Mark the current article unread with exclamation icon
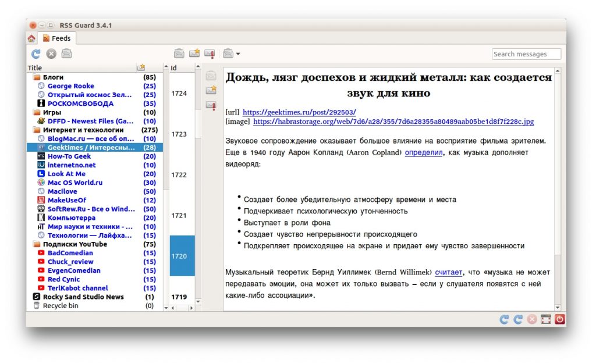Viewport: 596px width, 364px height. tap(211, 53)
